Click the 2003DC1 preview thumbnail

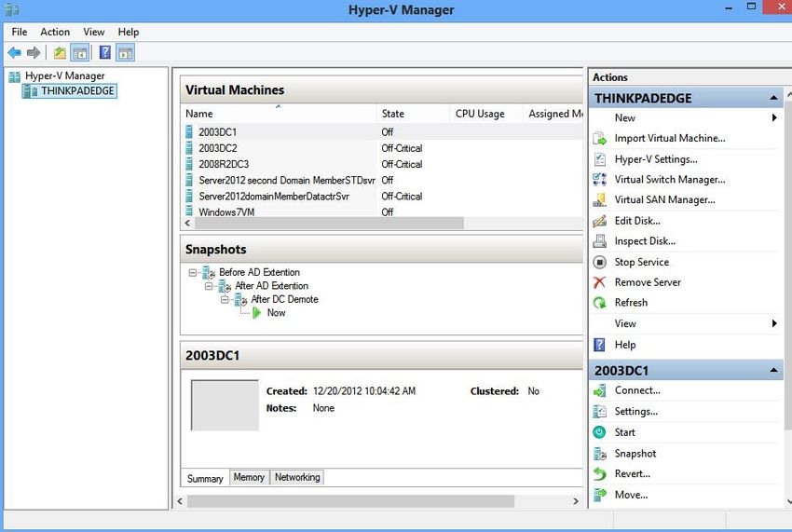click(x=225, y=405)
